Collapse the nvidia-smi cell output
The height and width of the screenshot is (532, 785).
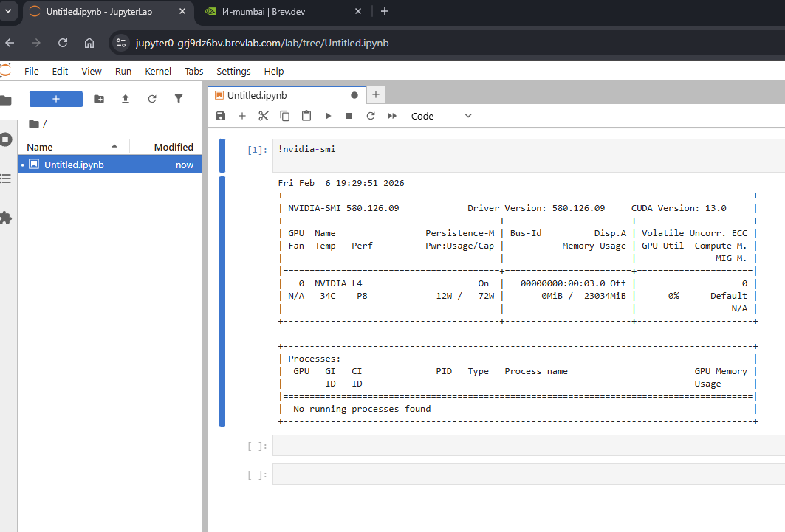(x=222, y=302)
